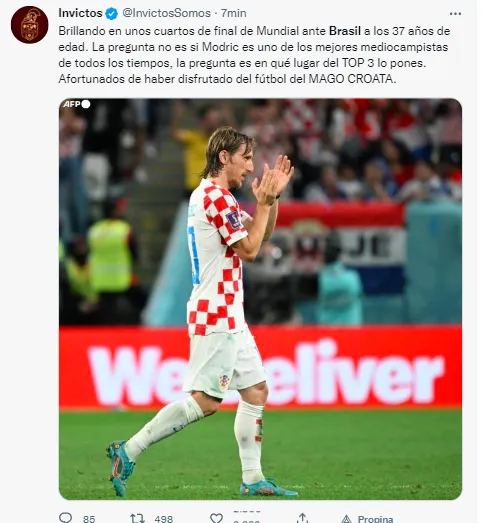486x523 pixels.
Task: Click the MAGO CROATA closing line
Action: tap(227, 79)
